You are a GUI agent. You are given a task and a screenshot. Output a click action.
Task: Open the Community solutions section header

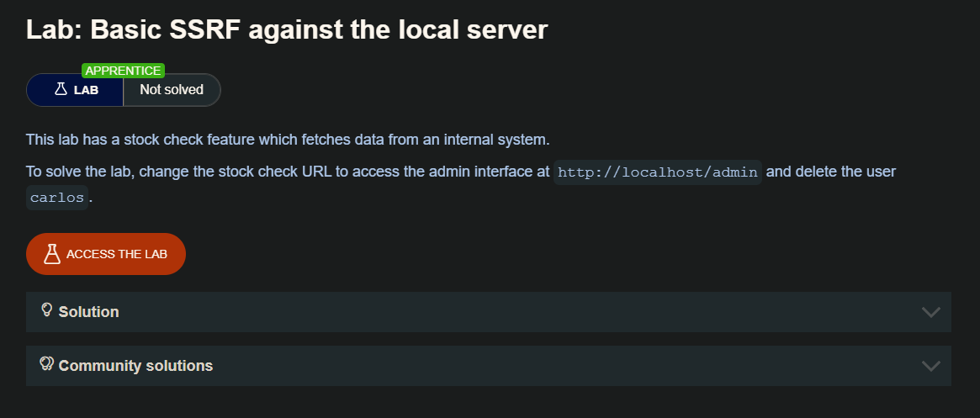click(488, 366)
